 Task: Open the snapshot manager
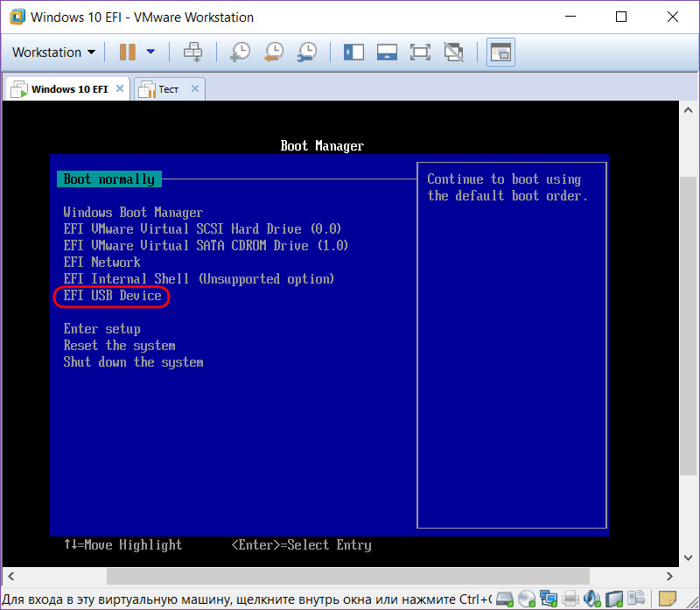pyautogui.click(x=307, y=52)
